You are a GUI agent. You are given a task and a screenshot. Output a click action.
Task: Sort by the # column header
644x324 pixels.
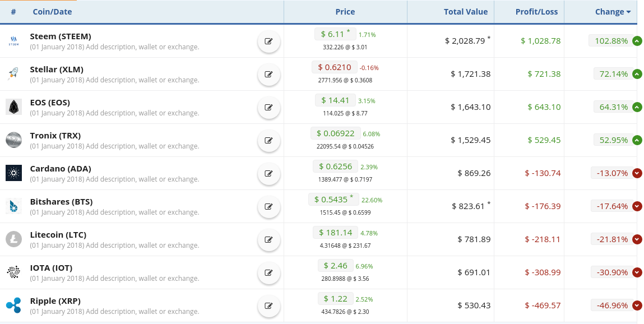click(13, 12)
